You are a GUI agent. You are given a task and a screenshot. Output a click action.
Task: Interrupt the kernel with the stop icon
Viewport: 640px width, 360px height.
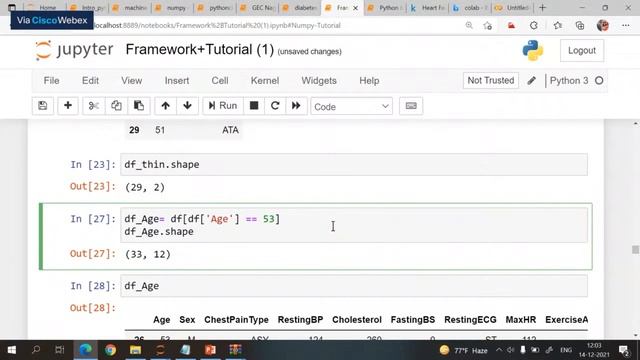pyautogui.click(x=254, y=106)
